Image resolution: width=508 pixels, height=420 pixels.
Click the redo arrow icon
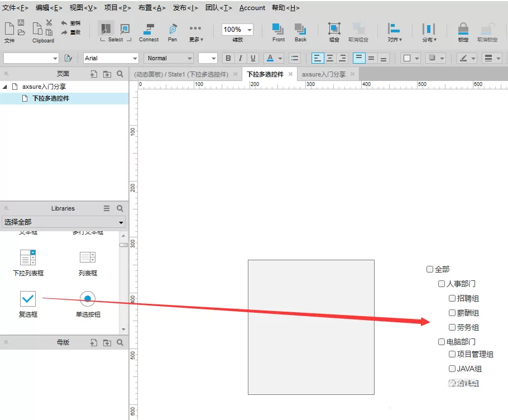click(64, 32)
